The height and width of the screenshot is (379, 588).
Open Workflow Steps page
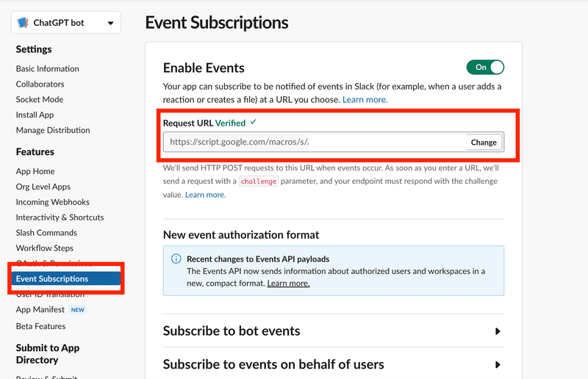tap(44, 248)
